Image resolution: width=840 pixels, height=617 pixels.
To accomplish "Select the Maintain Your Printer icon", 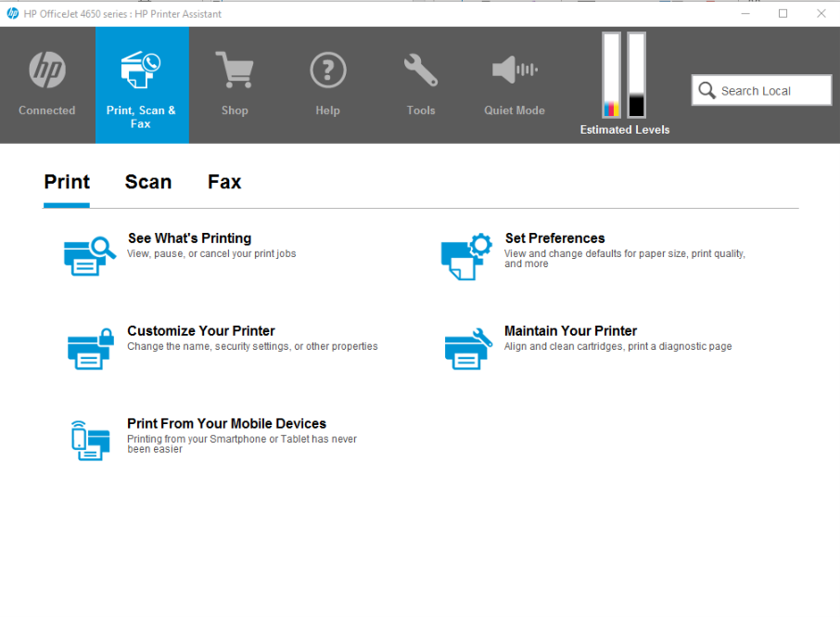I will (x=466, y=347).
